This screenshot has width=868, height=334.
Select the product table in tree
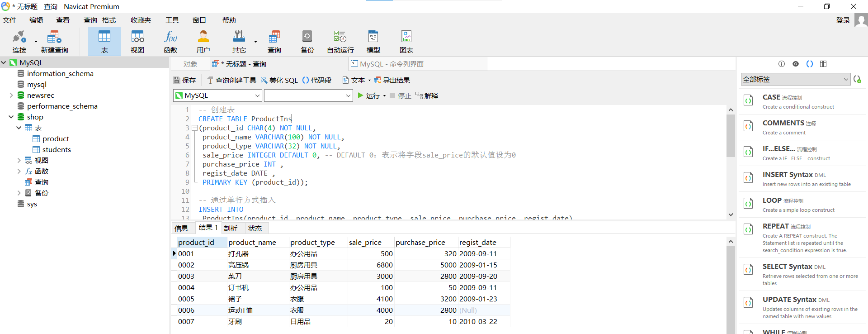tap(56, 139)
